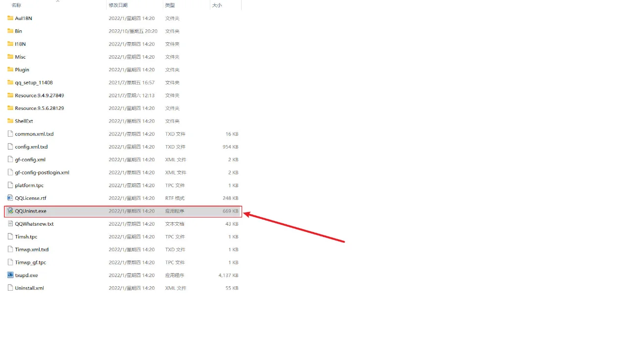Click the common.xml.txd file icon
Viewport: 626px width, 364px height.
(10, 134)
